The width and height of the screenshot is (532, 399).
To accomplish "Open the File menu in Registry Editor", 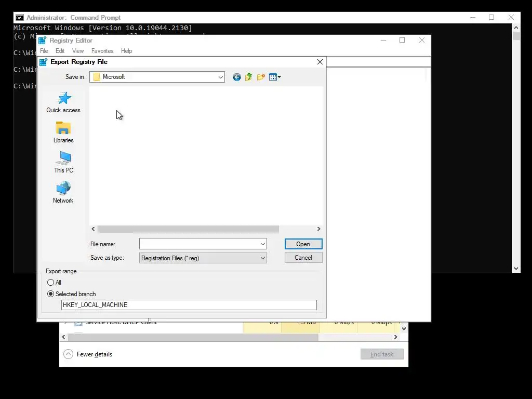I will (44, 51).
